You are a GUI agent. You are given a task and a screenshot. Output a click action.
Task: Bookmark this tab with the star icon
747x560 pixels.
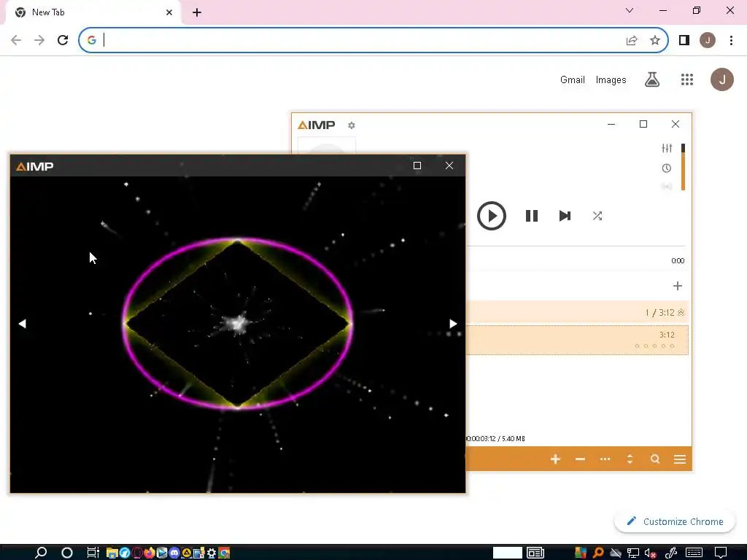[x=655, y=40]
